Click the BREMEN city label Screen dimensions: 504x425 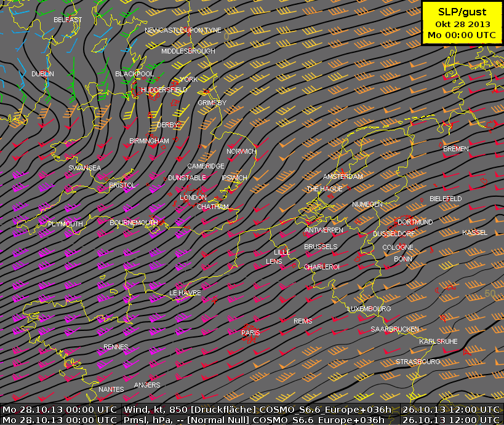point(455,149)
